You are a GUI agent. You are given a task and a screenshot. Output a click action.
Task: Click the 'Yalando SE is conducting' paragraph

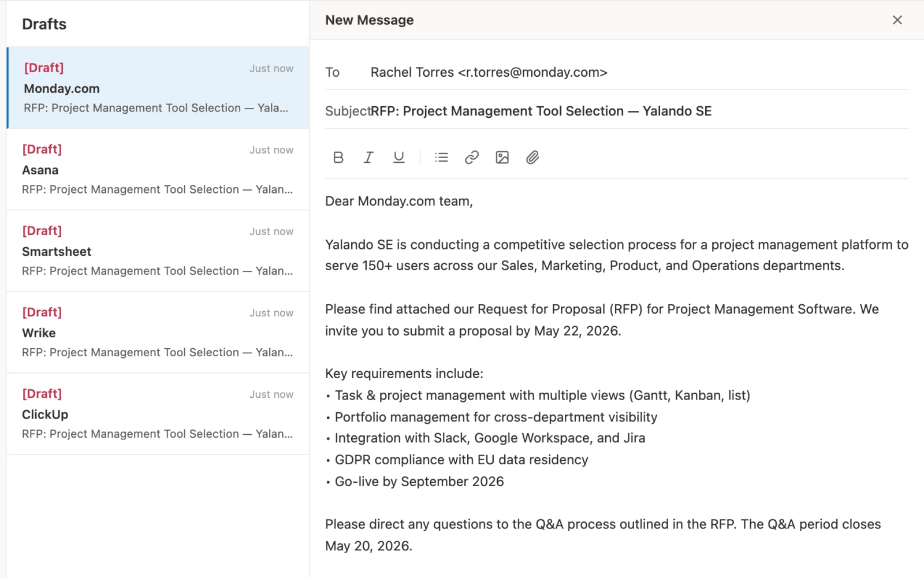(617, 255)
